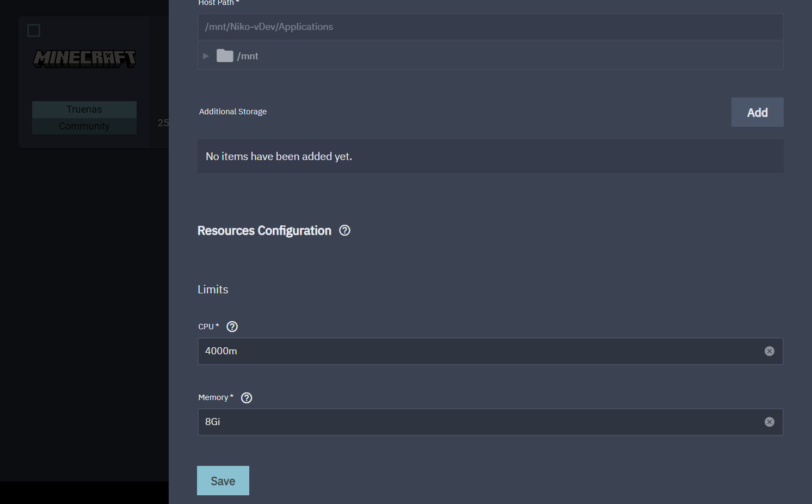Expand the /mnt directory tree arrow

tap(206, 56)
